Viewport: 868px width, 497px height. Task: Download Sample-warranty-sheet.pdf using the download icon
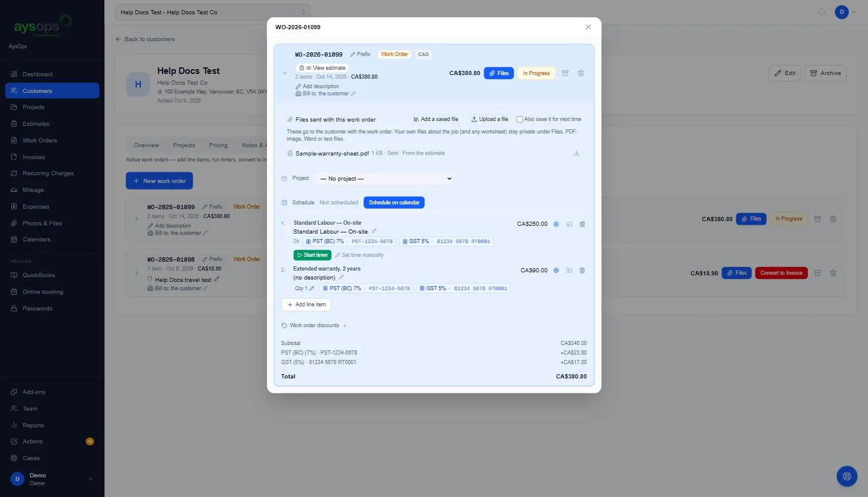(576, 153)
